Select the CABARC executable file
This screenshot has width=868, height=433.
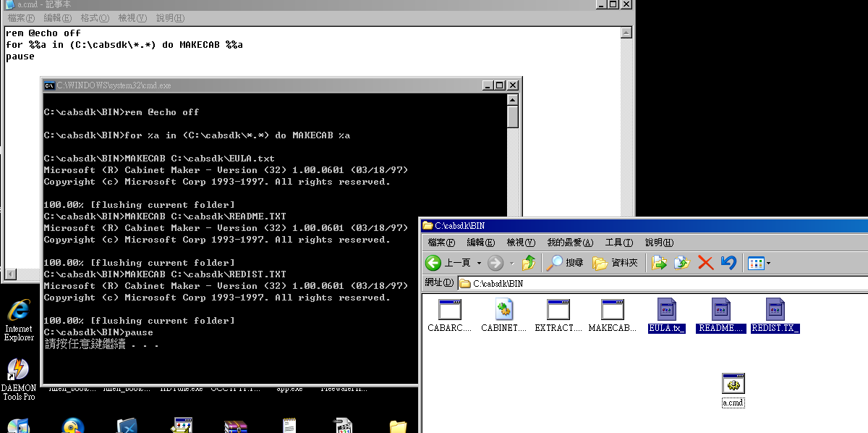point(449,310)
